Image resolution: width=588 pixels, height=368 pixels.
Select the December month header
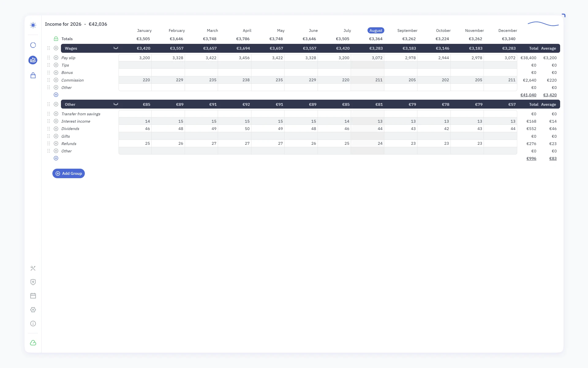pos(507,30)
